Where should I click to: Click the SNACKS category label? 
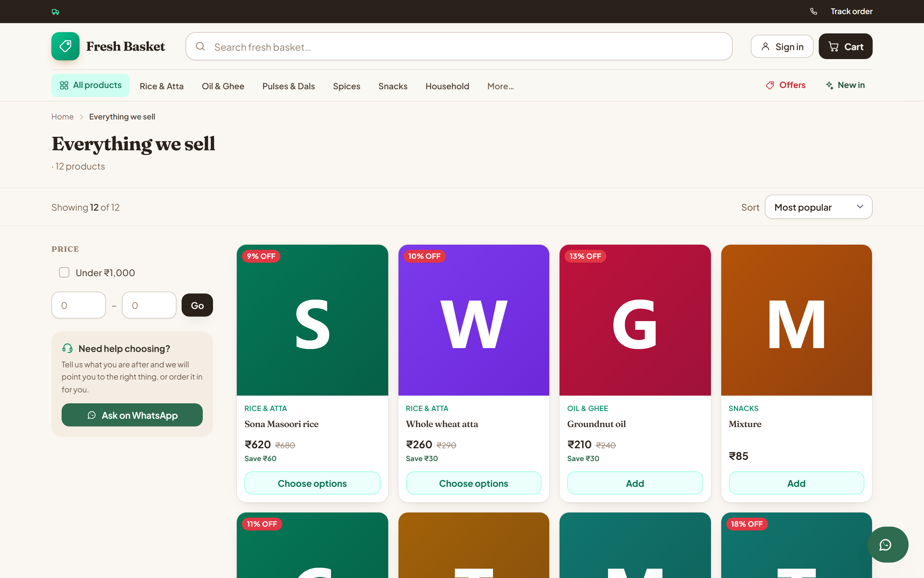[x=743, y=408]
